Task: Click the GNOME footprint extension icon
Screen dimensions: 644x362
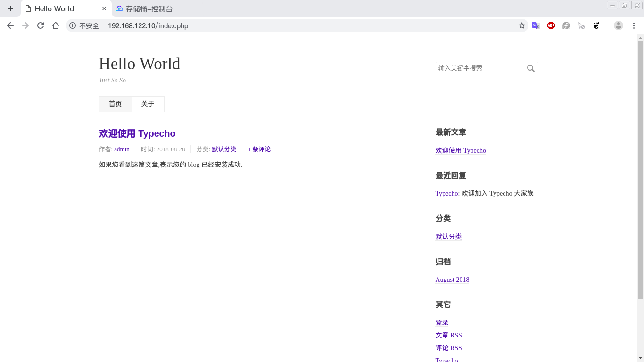Action: coord(596,25)
